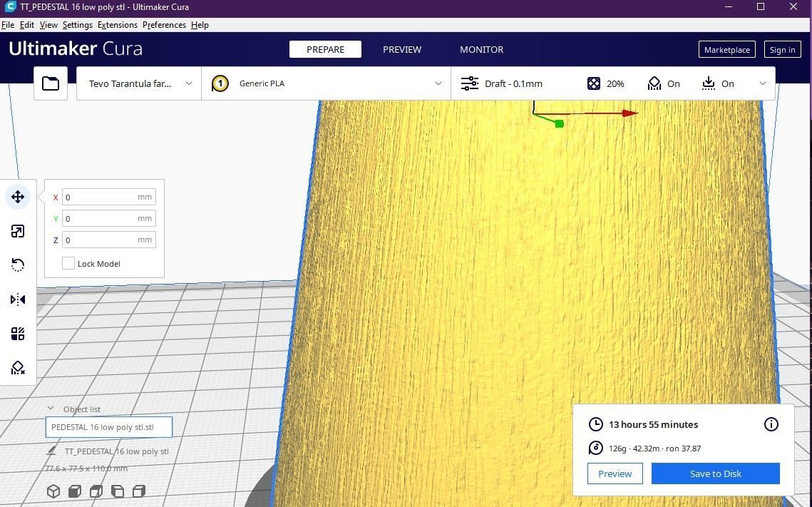812x507 pixels.
Task: Click the adhesion On icon
Action: pyautogui.click(x=709, y=83)
